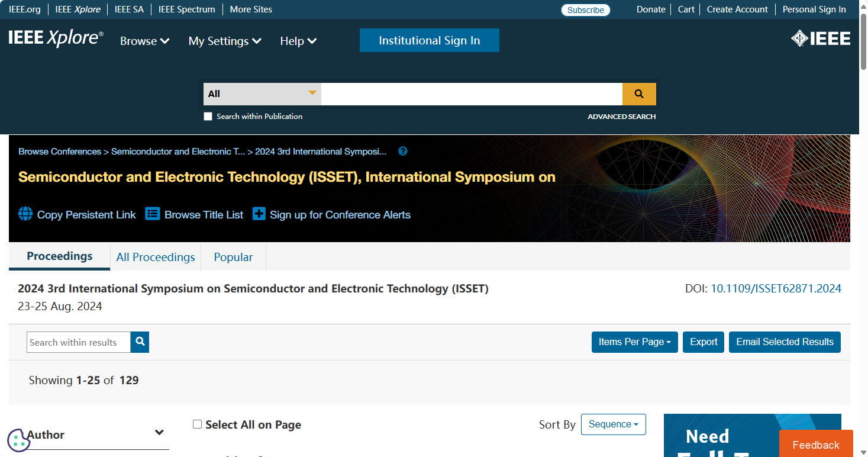Open the IEEE Xplore top bar link
The width and height of the screenshot is (868, 457).
click(78, 9)
